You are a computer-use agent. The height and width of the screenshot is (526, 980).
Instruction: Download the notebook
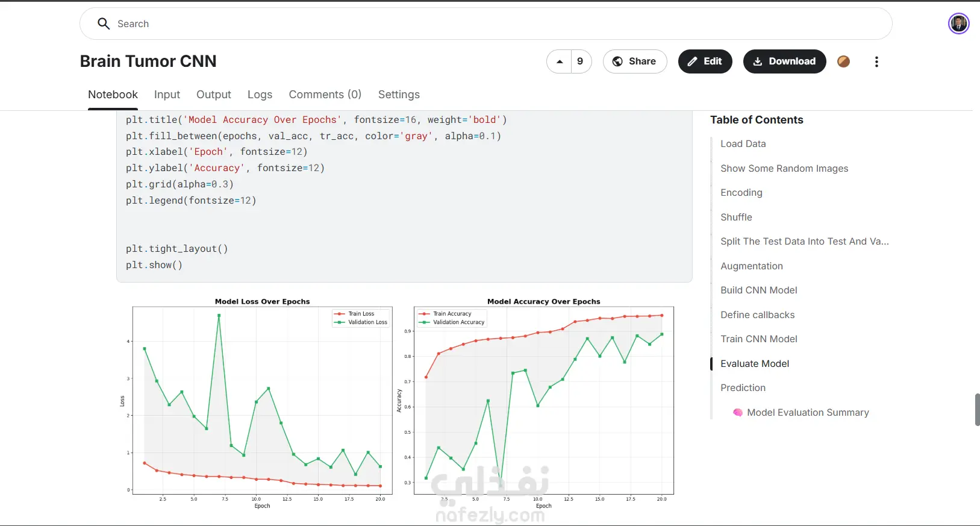[784, 61]
